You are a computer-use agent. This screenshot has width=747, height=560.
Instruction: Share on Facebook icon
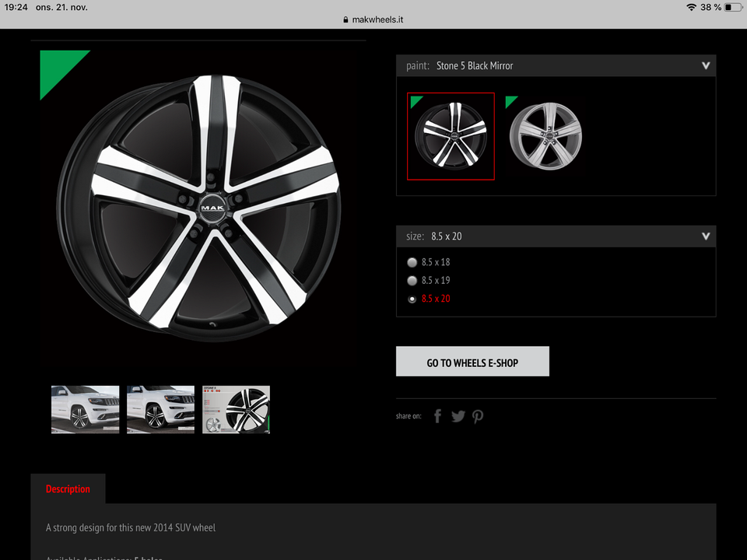[x=438, y=415]
